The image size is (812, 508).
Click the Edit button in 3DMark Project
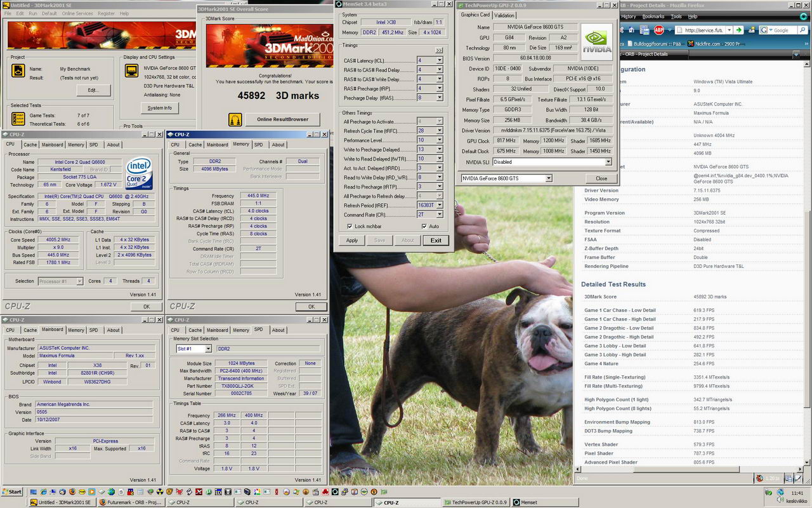point(93,90)
